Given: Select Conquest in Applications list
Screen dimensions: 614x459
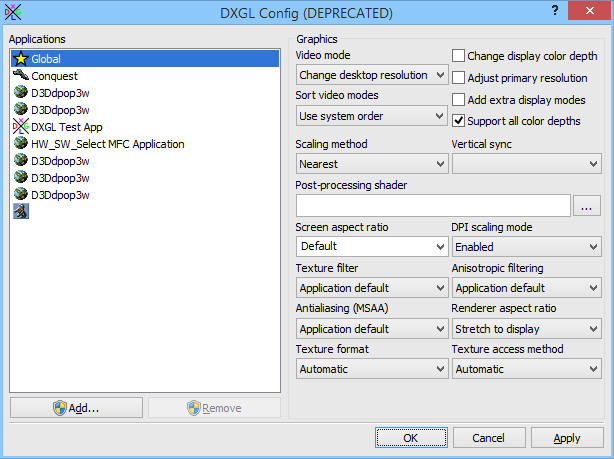Looking at the screenshot, I should click(145, 76).
